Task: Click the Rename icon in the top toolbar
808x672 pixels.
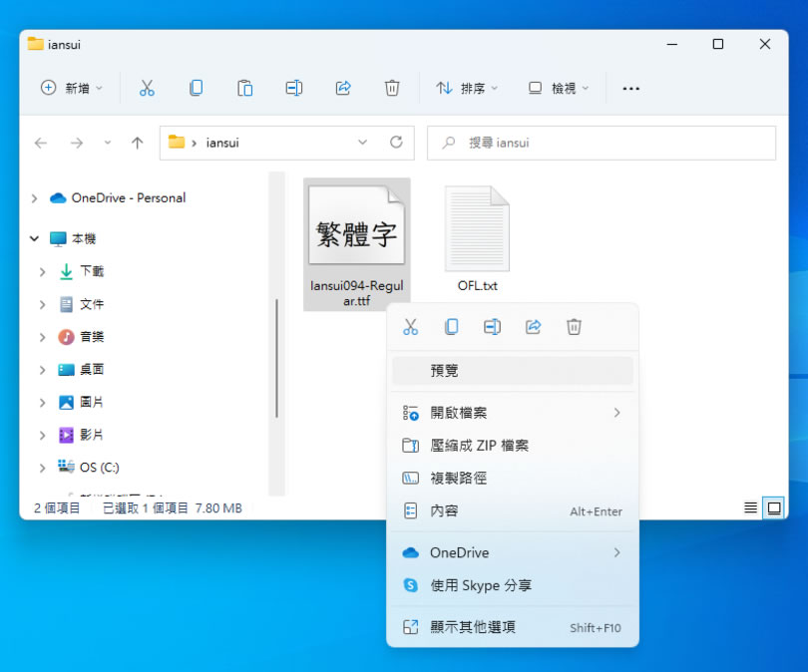Action: 293,88
